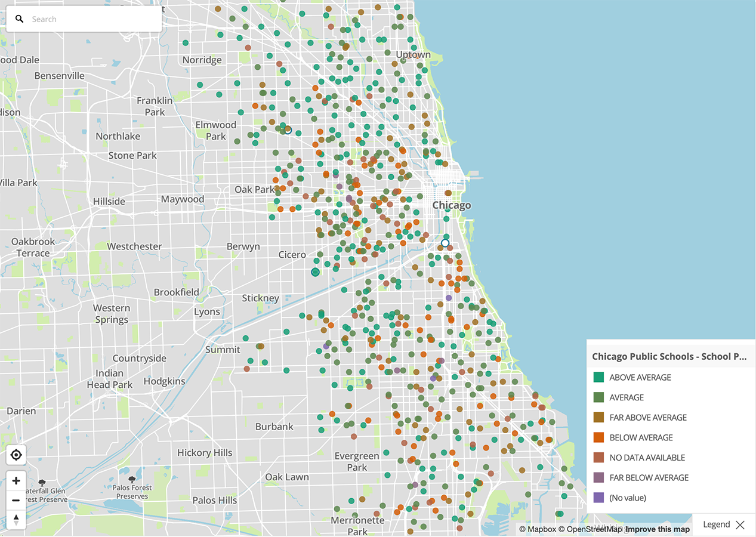Screen dimensions: 756x537
Task: Click the search magnifier icon
Action: [x=20, y=19]
